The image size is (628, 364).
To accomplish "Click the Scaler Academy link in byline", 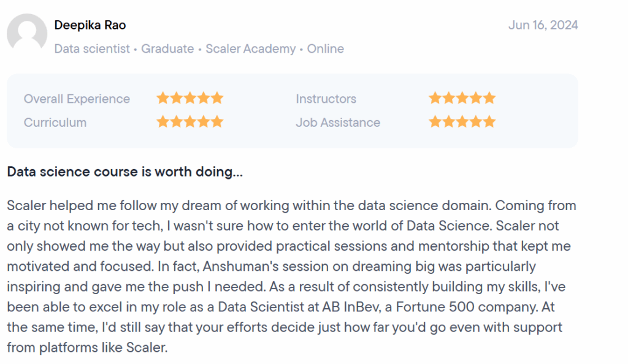I will pyautogui.click(x=250, y=48).
